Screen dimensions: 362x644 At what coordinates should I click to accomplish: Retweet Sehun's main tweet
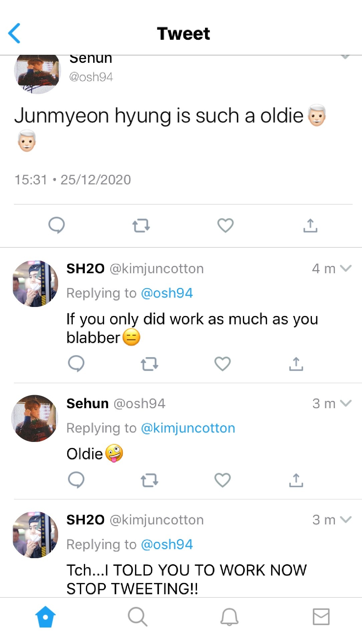pyautogui.click(x=141, y=225)
